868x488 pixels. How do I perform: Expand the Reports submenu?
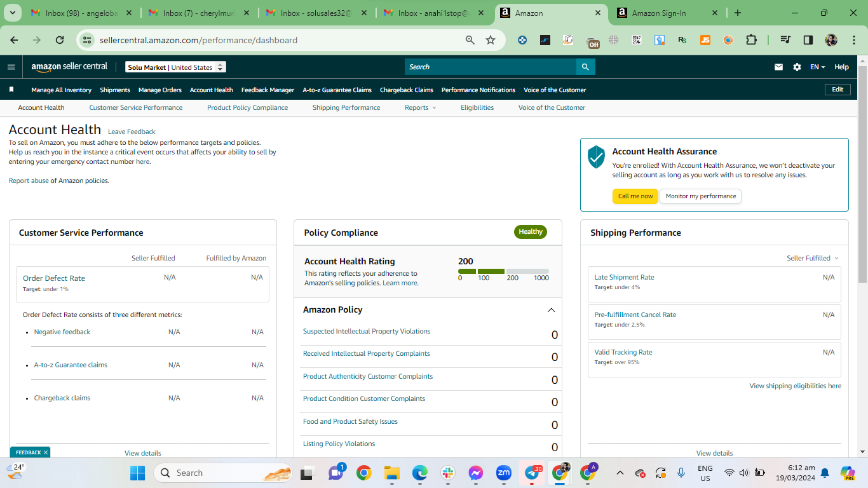click(420, 107)
